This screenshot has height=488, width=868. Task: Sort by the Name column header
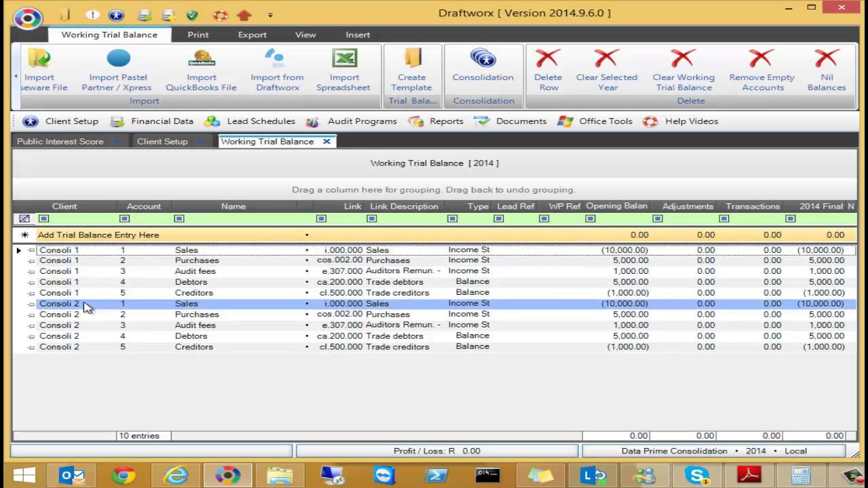click(233, 206)
